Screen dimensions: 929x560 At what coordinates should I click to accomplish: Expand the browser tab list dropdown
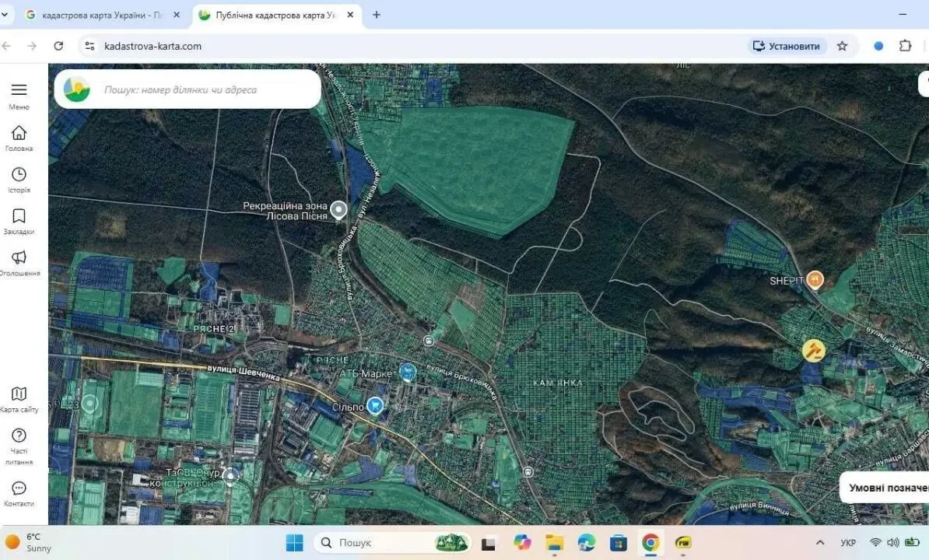pyautogui.click(x=5, y=15)
